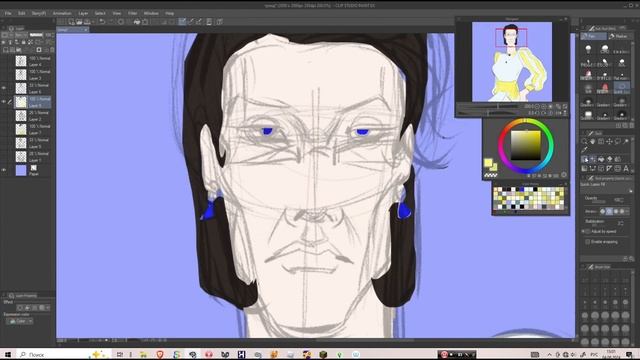Click the Undo icon in command bar
Screen dimensions: 640x360
click(x=102, y=22)
